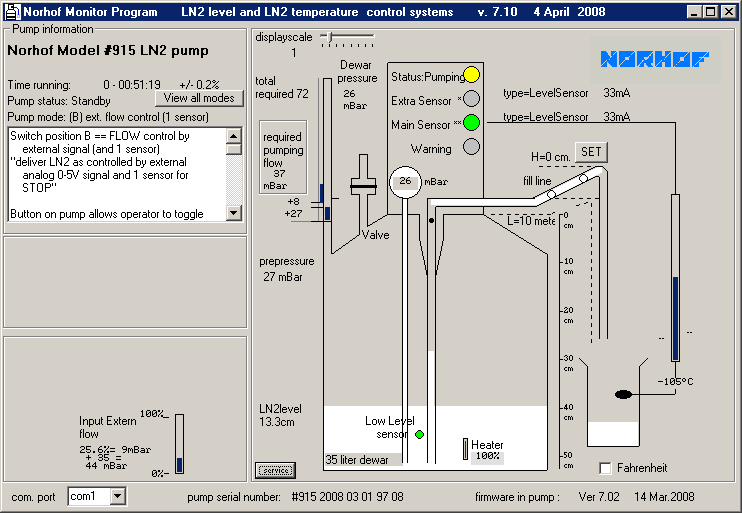Click the Valve symbol on the diagram
Image resolution: width=742 pixels, height=513 pixels.
(x=363, y=186)
